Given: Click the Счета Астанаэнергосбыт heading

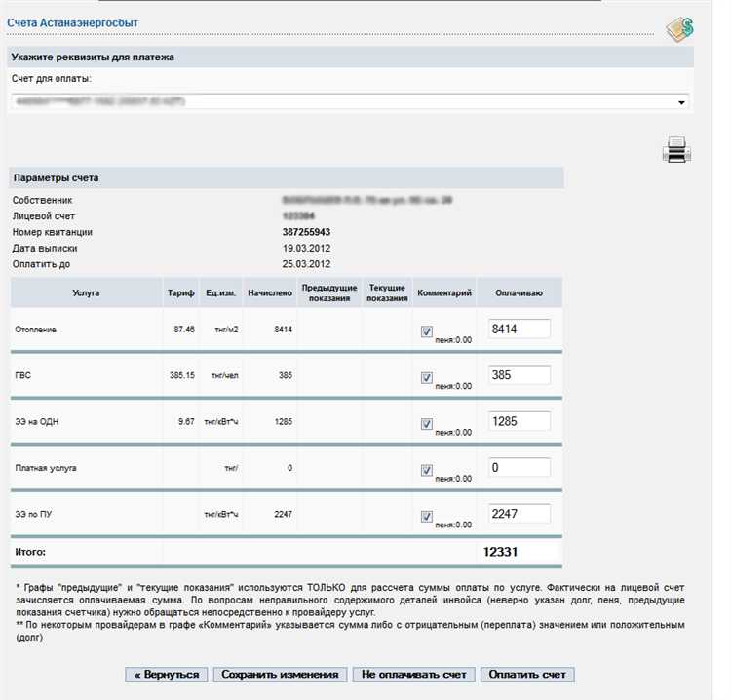Looking at the screenshot, I should pos(73,22).
